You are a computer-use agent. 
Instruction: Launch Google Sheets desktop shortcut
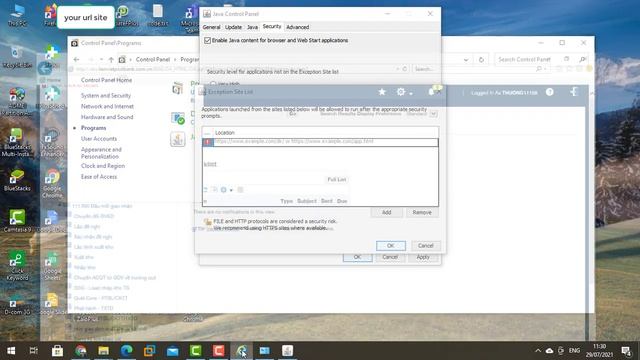point(52,266)
